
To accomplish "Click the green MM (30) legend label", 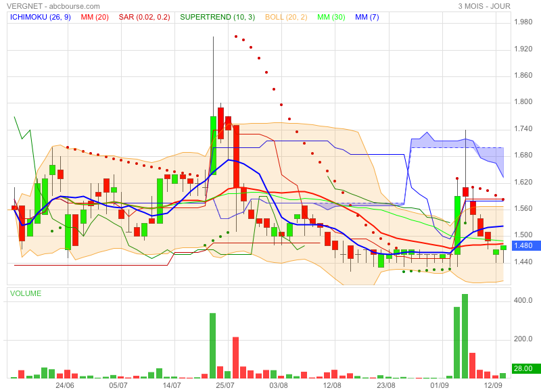I will (331, 18).
